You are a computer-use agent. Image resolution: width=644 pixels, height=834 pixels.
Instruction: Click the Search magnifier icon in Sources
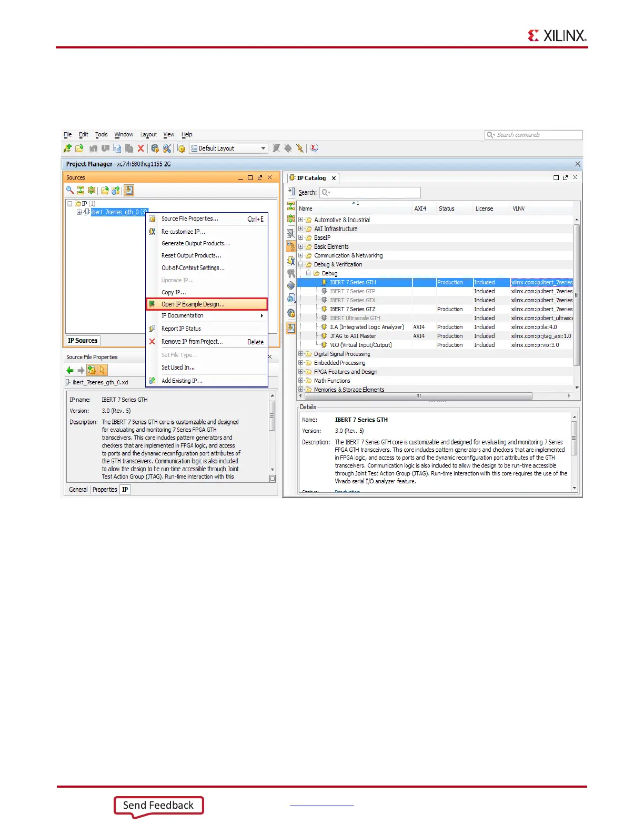click(69, 190)
